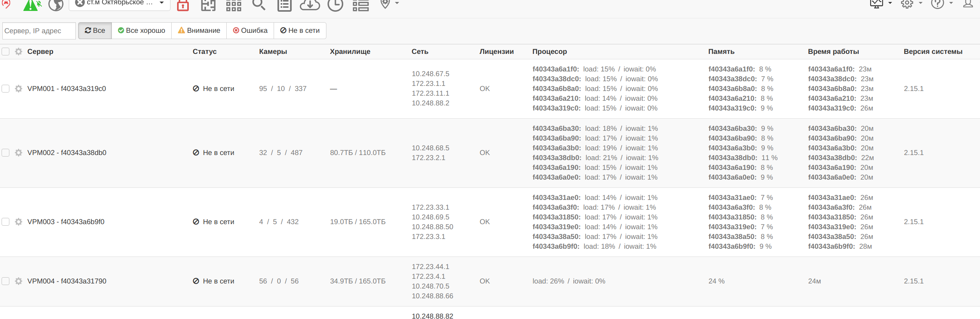Click version '2.15.1' in VPM003 row
980x319 pixels.
click(914, 222)
